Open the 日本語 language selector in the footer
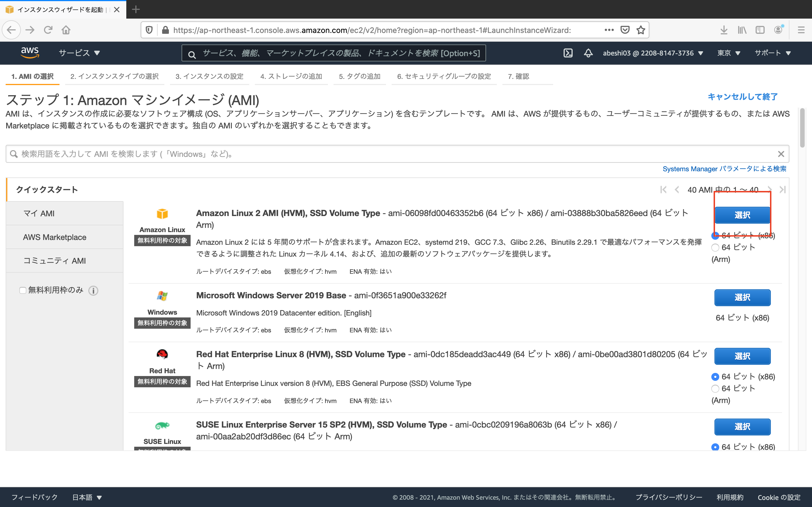The image size is (812, 507). coord(87,497)
